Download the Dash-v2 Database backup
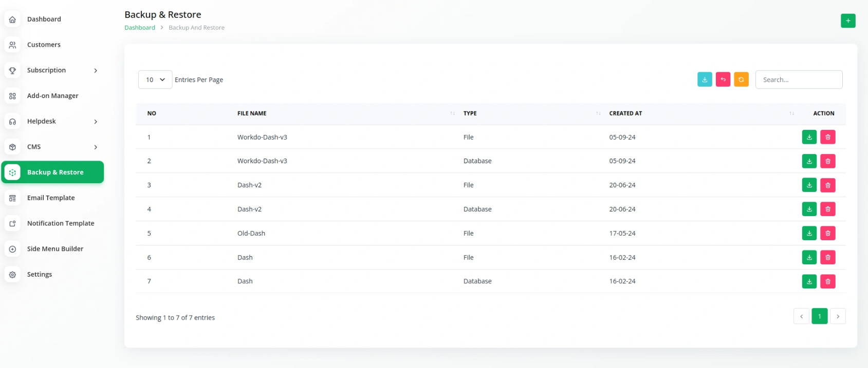The height and width of the screenshot is (368, 868). pos(809,209)
